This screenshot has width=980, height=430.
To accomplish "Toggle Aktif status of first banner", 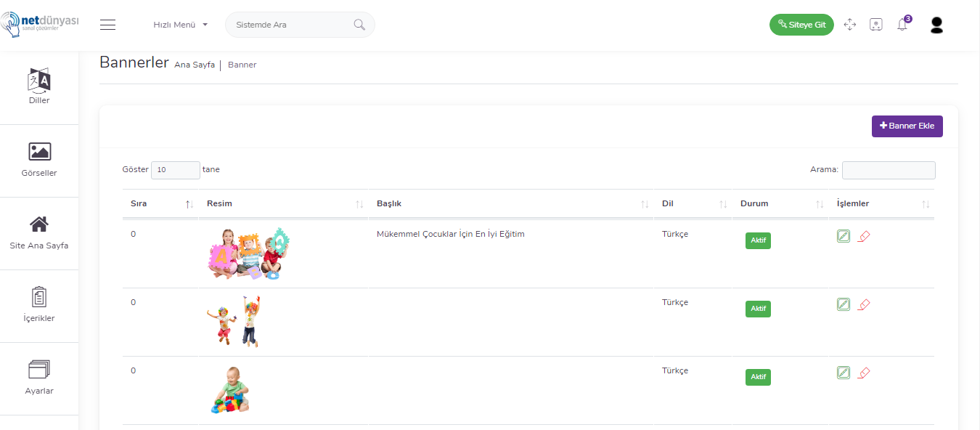I will [x=758, y=240].
